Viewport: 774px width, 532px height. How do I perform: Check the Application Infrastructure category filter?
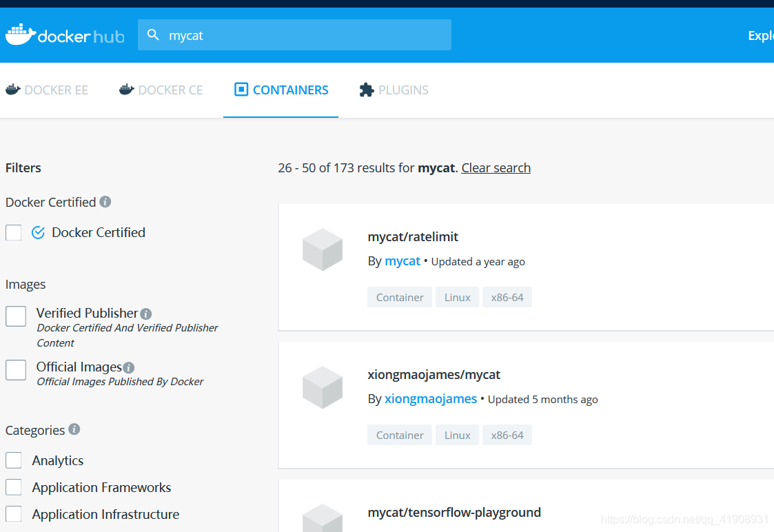coord(13,514)
